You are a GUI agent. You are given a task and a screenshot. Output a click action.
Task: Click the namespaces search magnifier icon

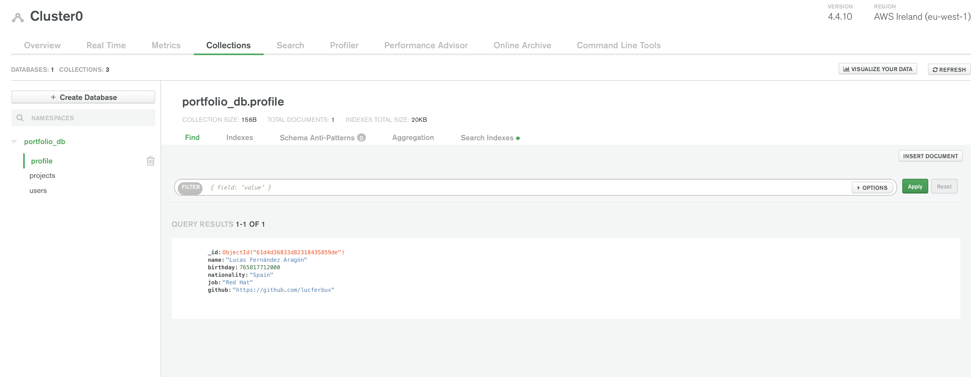(20, 118)
